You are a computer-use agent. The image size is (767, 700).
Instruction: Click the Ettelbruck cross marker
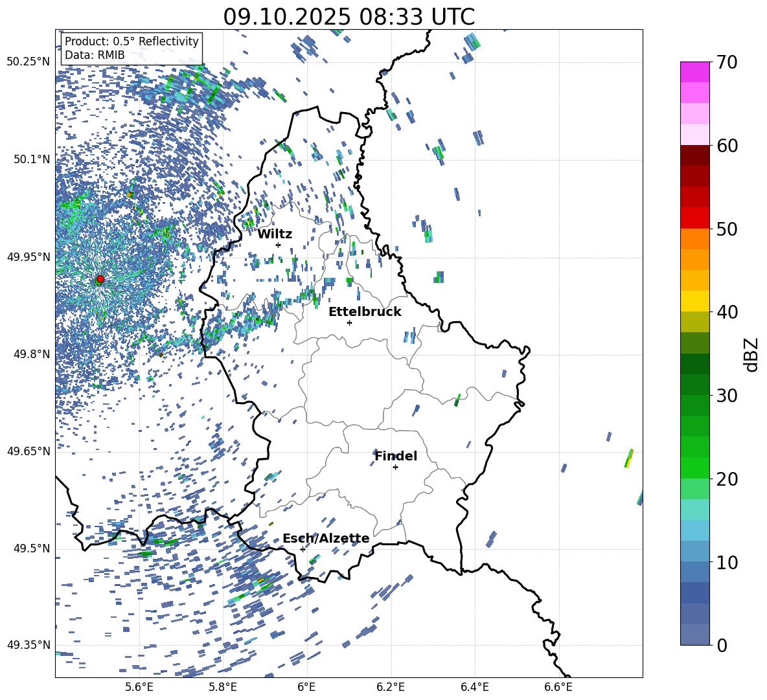(x=349, y=322)
